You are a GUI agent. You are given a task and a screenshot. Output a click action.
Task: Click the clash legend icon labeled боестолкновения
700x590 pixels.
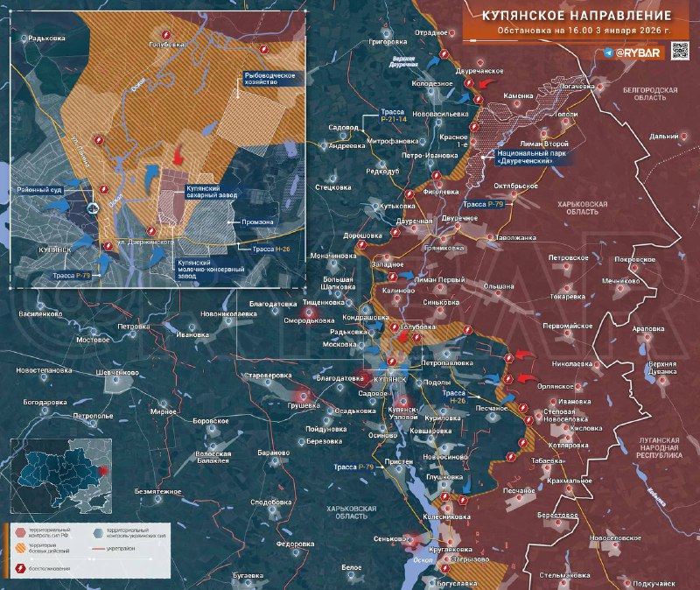tap(19, 569)
